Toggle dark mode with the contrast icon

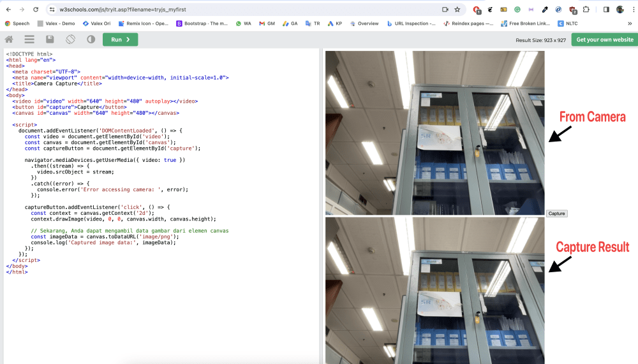91,40
